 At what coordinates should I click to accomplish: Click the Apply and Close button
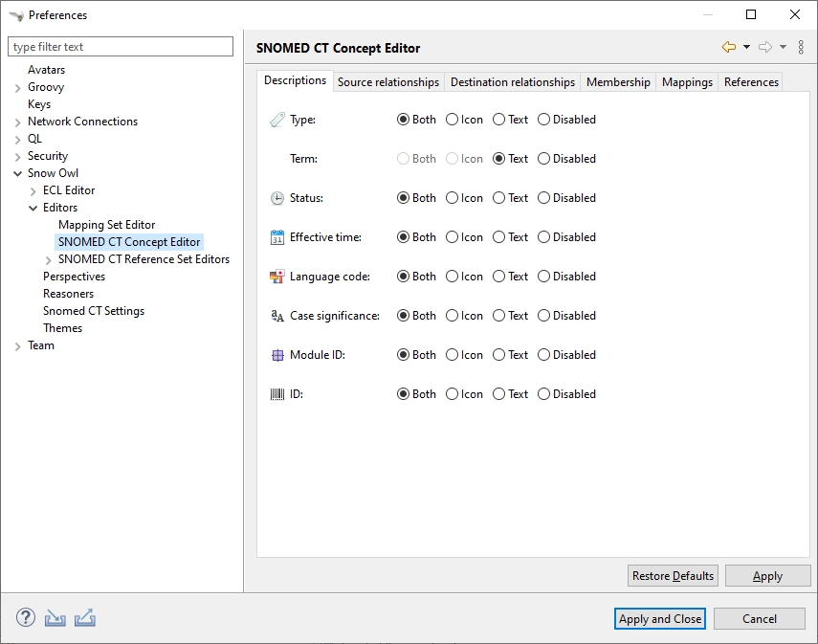pos(660,619)
